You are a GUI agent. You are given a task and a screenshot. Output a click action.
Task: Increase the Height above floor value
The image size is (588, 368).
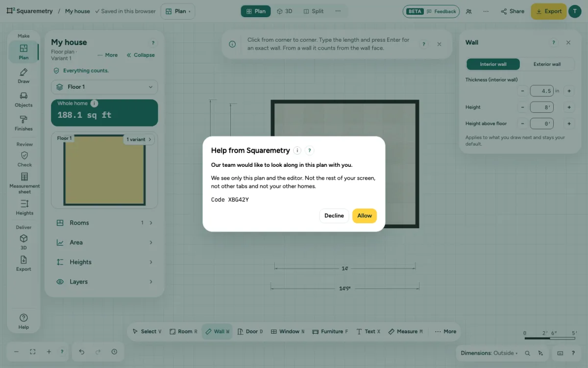pos(569,124)
